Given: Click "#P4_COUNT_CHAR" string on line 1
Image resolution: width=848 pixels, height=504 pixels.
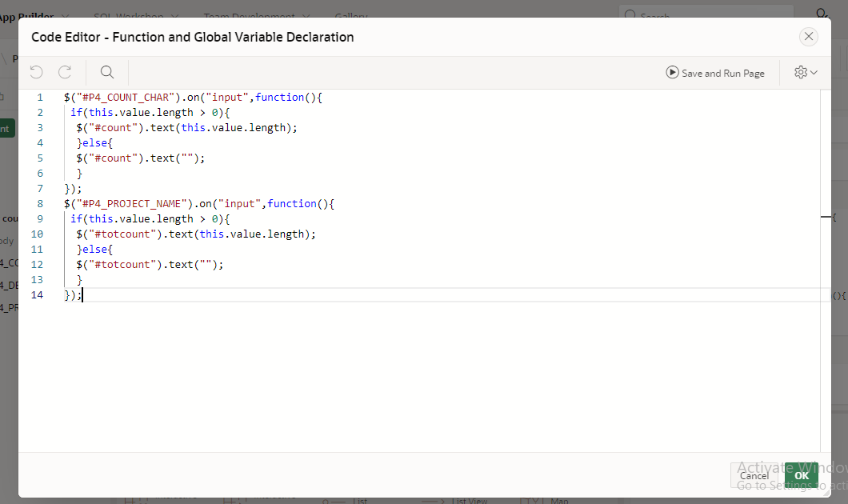Looking at the screenshot, I should point(126,98).
